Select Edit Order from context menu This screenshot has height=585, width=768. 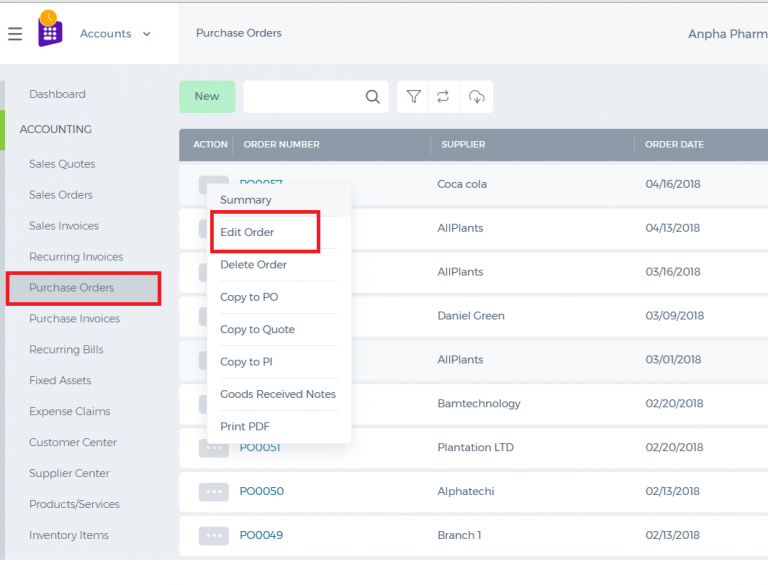click(247, 232)
